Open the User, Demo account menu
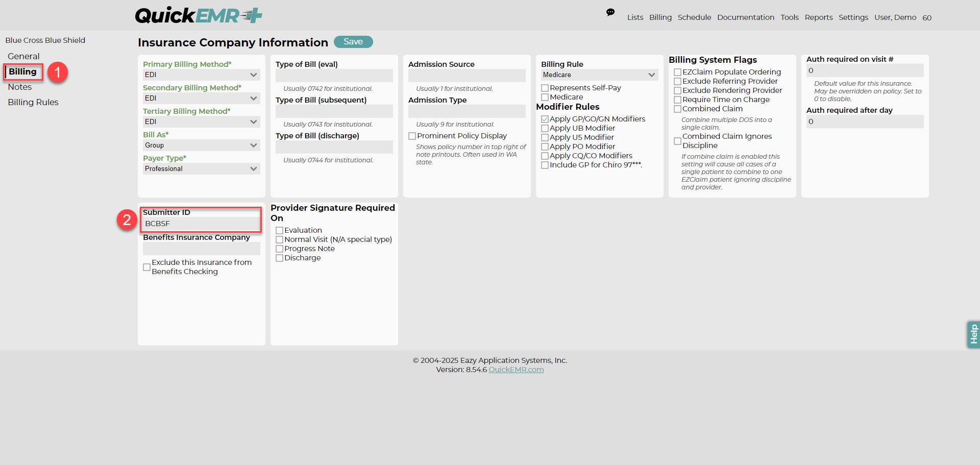This screenshot has height=465, width=980. [895, 17]
